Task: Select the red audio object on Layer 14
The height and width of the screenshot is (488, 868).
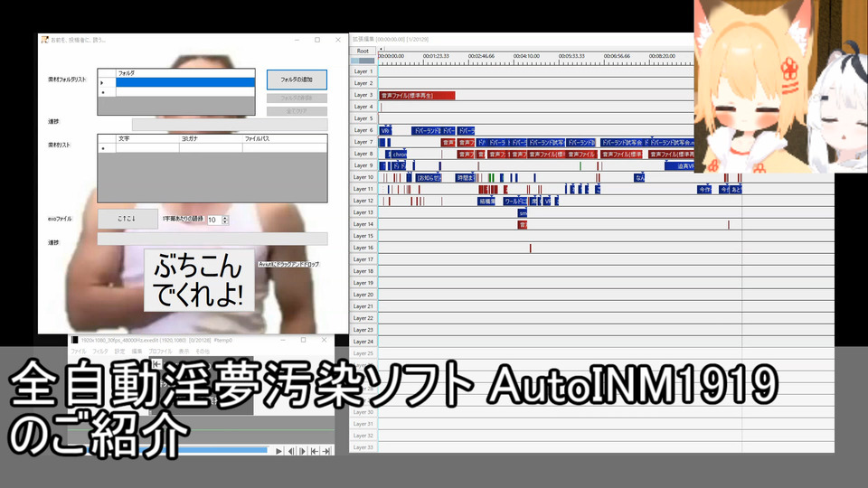Action: tap(523, 225)
